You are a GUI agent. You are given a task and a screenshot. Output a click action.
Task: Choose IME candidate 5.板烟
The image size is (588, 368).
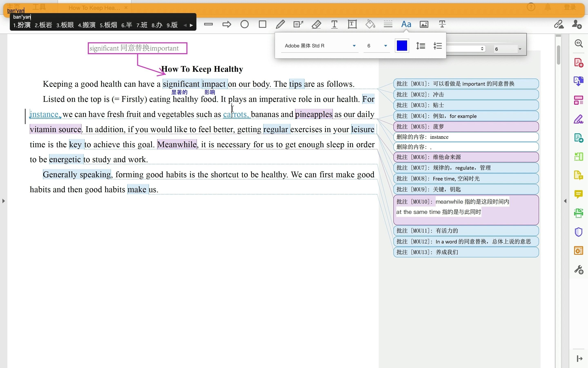[108, 25]
